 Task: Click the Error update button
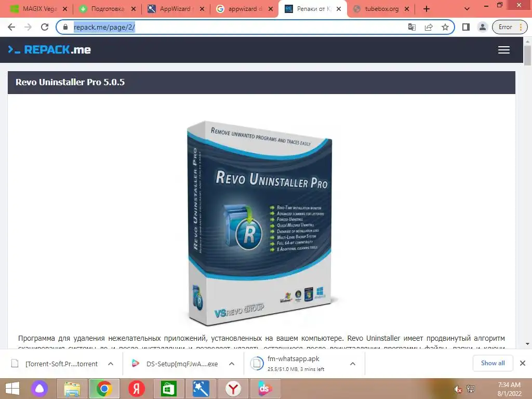click(x=510, y=27)
